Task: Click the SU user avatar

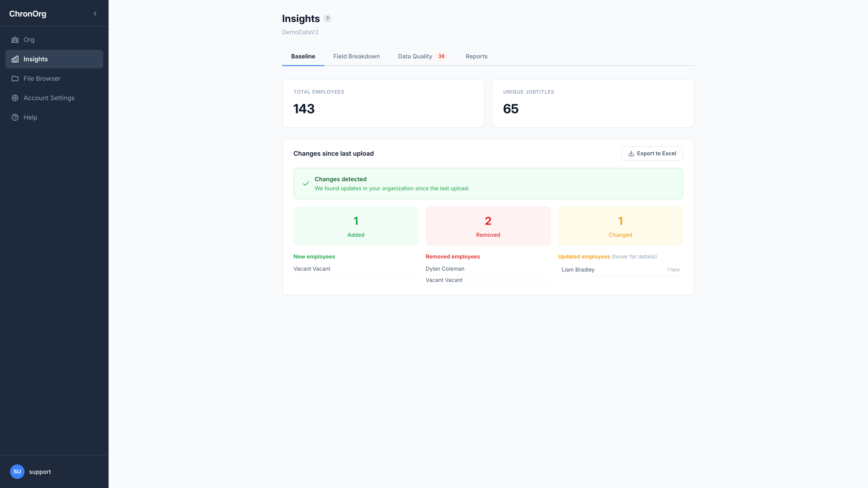Action: coord(17,472)
